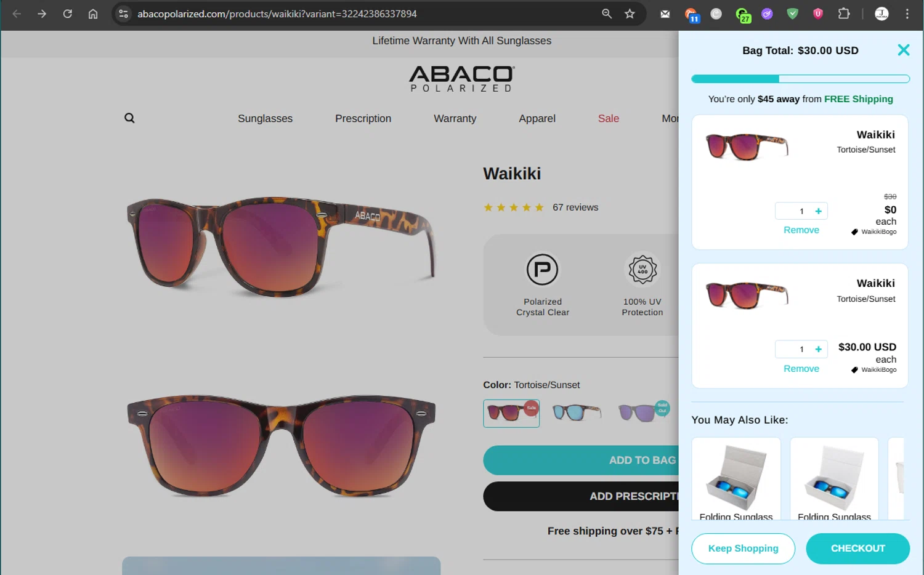Image resolution: width=924 pixels, height=575 pixels.
Task: Open the green shield extension icon
Action: [793, 14]
